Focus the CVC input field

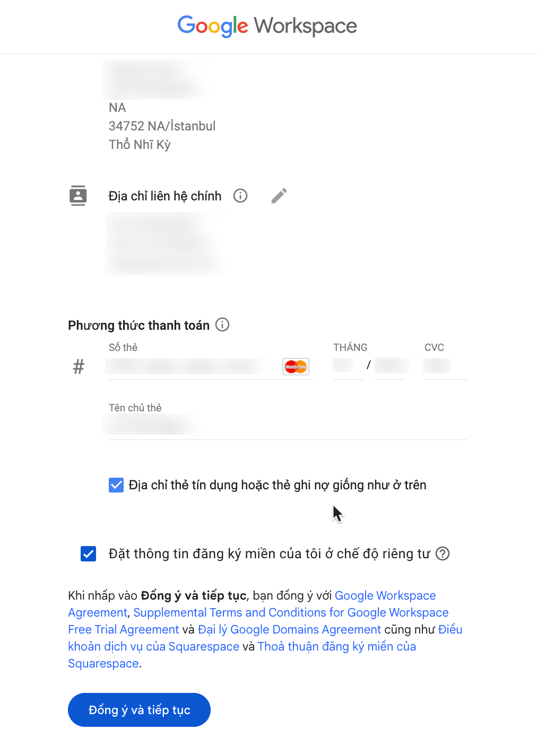(x=445, y=366)
